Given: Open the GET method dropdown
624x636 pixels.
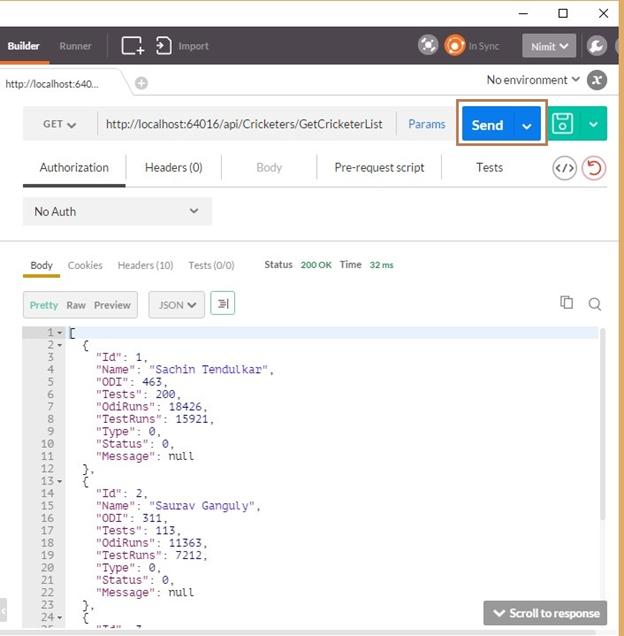Looking at the screenshot, I should (x=60, y=124).
